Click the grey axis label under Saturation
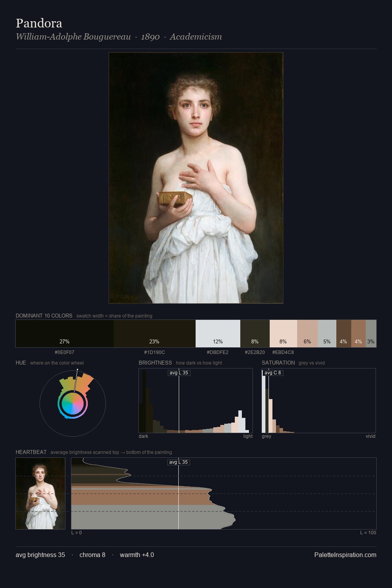The width and height of the screenshot is (392, 588). 267,436
